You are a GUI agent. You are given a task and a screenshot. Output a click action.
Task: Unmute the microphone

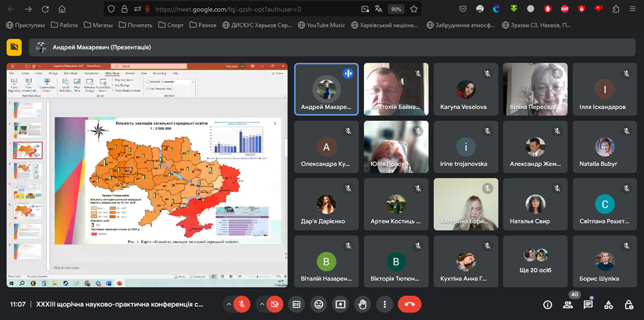point(241,304)
